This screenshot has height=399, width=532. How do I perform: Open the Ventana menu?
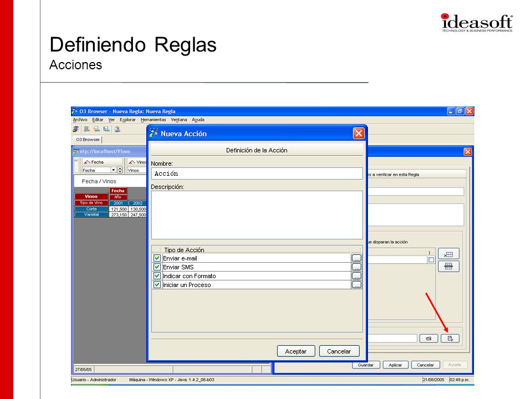click(179, 120)
